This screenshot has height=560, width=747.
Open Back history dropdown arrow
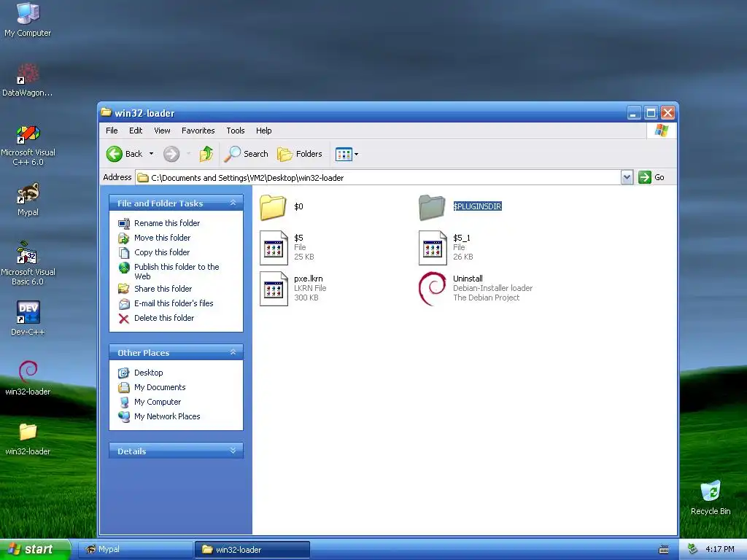(x=152, y=154)
